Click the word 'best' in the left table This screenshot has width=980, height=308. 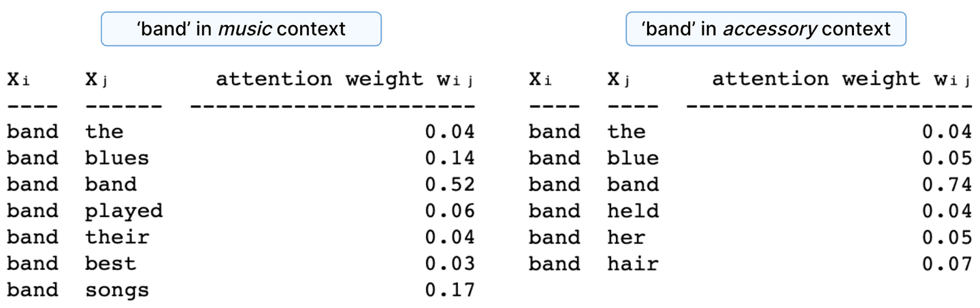pos(110,264)
